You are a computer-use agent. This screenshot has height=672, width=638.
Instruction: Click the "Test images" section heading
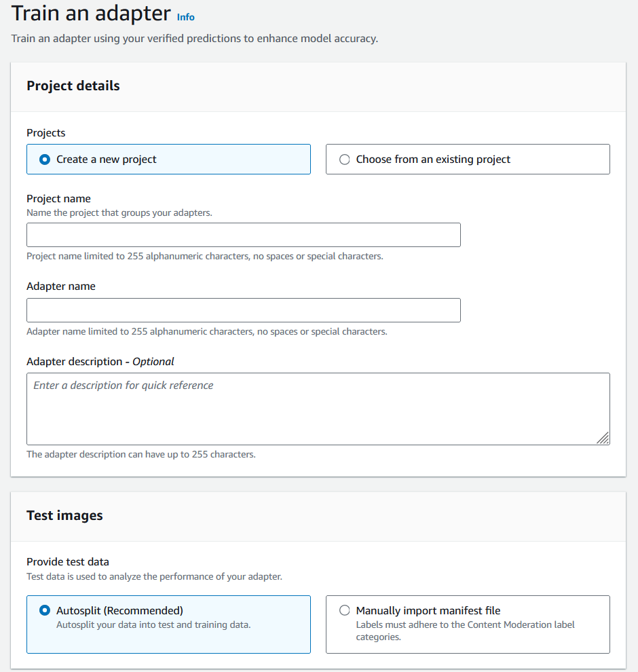[64, 516]
